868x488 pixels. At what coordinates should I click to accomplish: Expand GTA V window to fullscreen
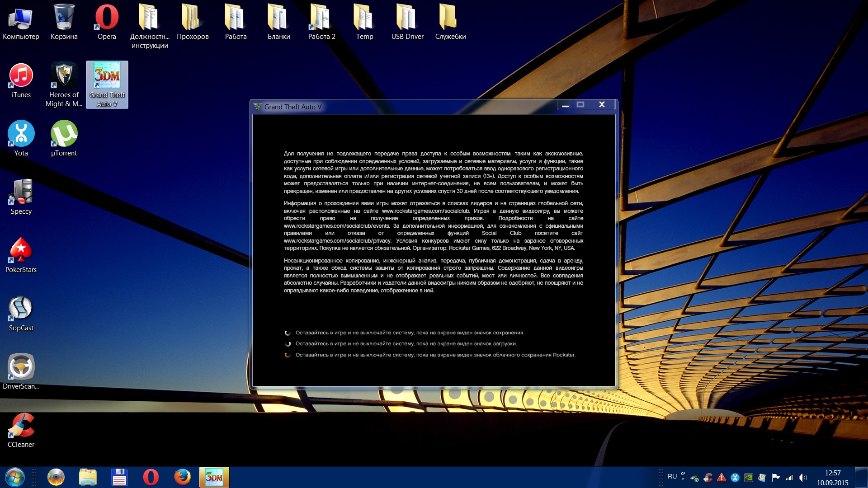(581, 104)
